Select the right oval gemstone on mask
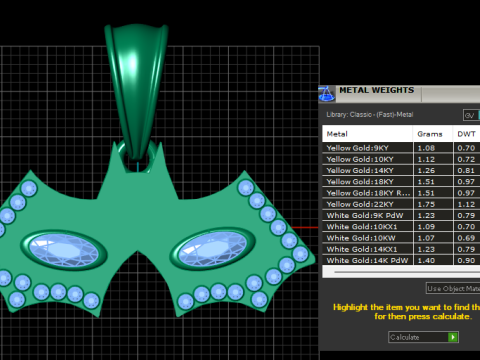The image size is (480, 360). click(x=213, y=249)
